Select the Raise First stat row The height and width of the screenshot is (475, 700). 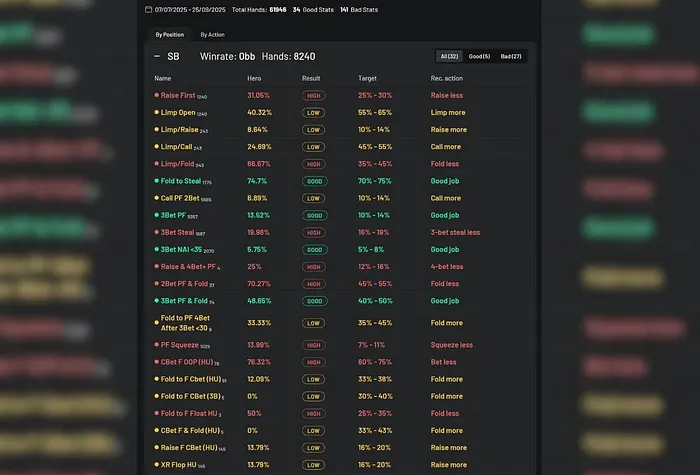pyautogui.click(x=340, y=95)
